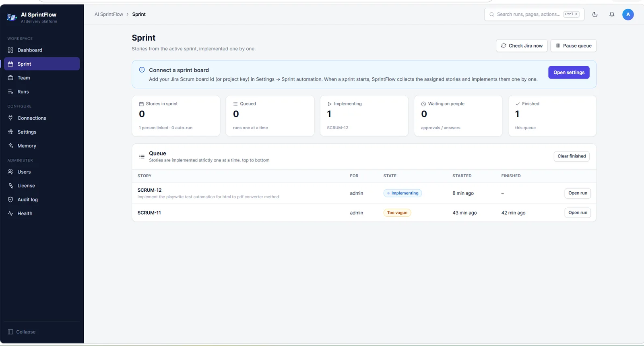Image resolution: width=644 pixels, height=346 pixels.
Task: Select Sprint in the sidebar
Action: (x=42, y=64)
